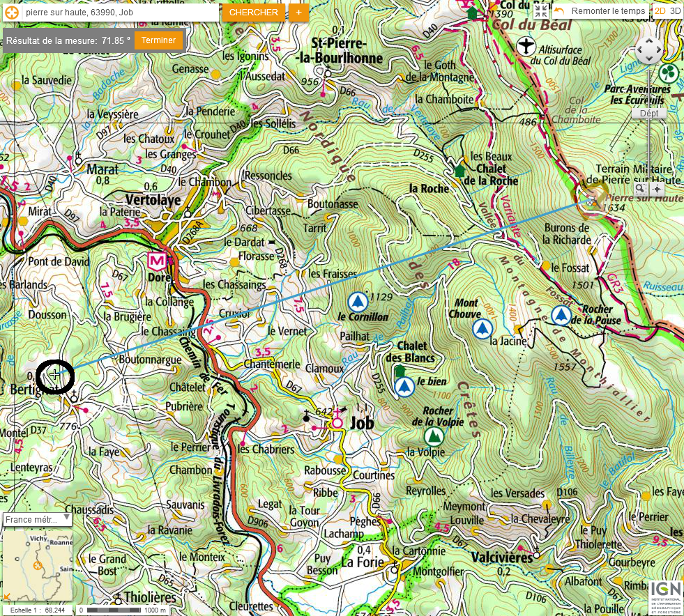684x616 pixels.
Task: Collapse the overview minimap with orange arrow
Action: (x=7, y=596)
